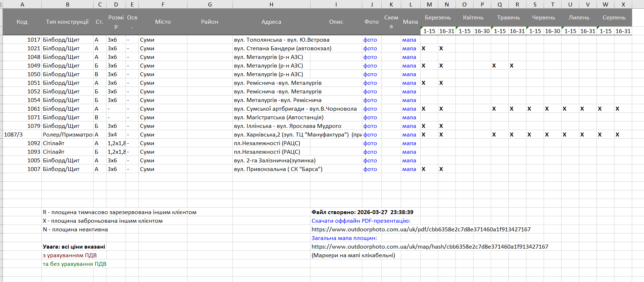Click the offline PDF presentation URL

coord(421,230)
